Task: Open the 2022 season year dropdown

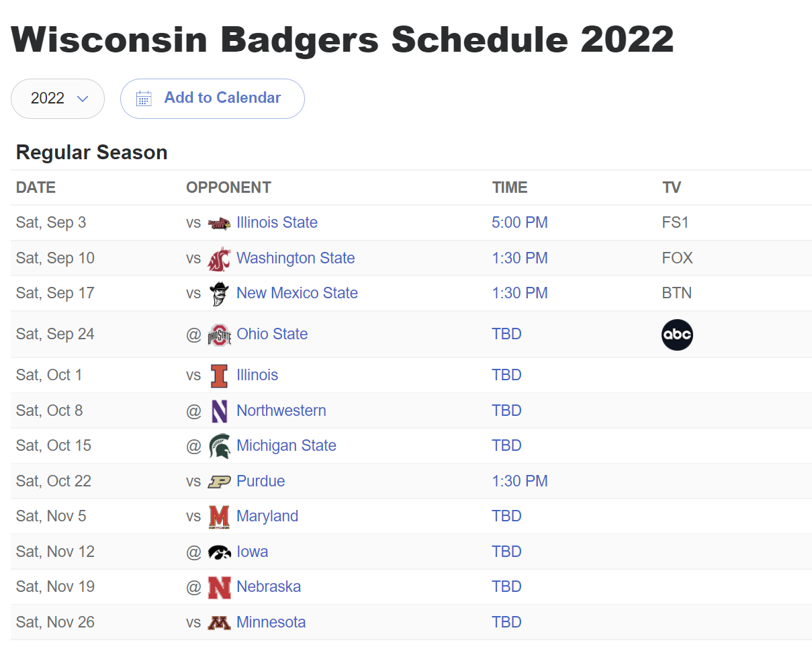Action: 58,99
